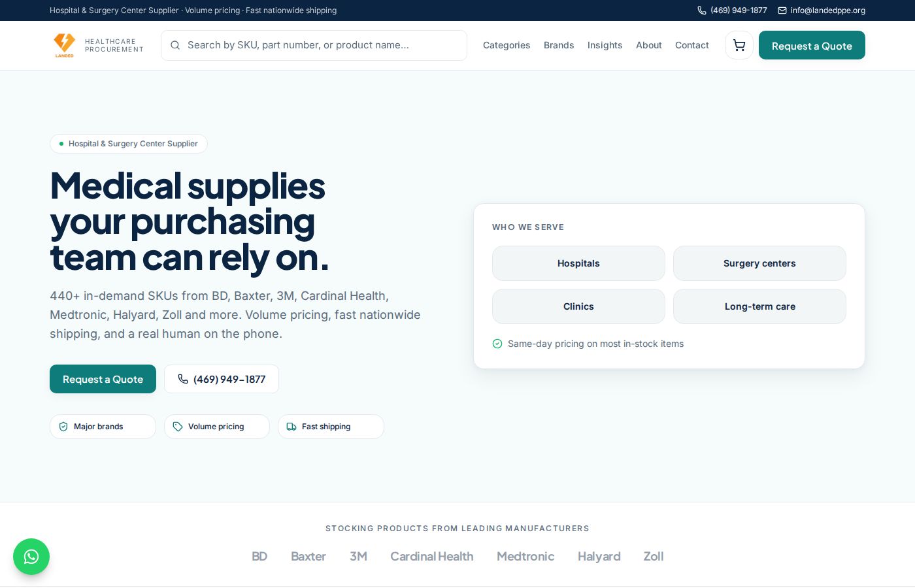Click the search magnifier icon

click(x=175, y=45)
